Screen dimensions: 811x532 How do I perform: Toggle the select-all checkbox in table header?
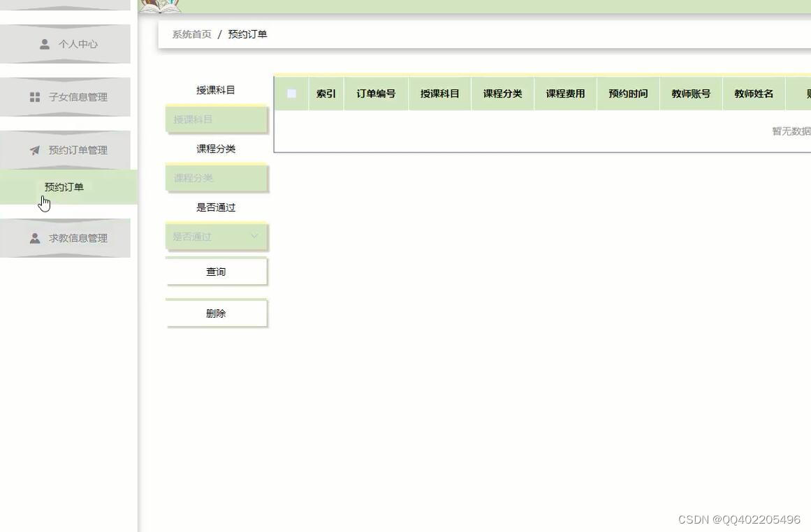point(291,91)
